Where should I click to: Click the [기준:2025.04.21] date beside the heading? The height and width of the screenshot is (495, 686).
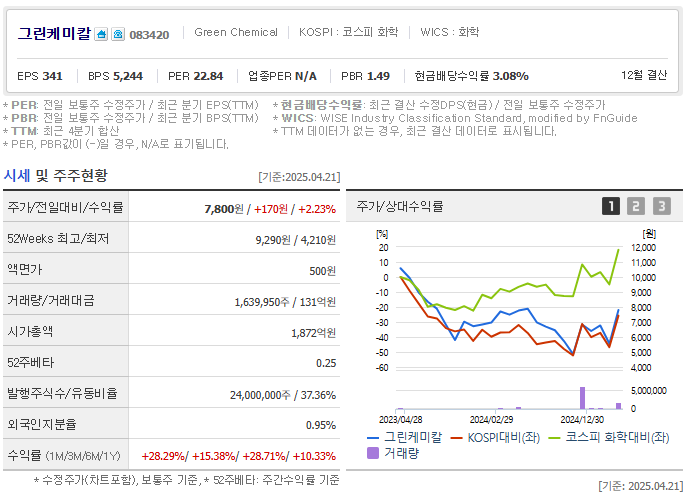click(x=299, y=177)
